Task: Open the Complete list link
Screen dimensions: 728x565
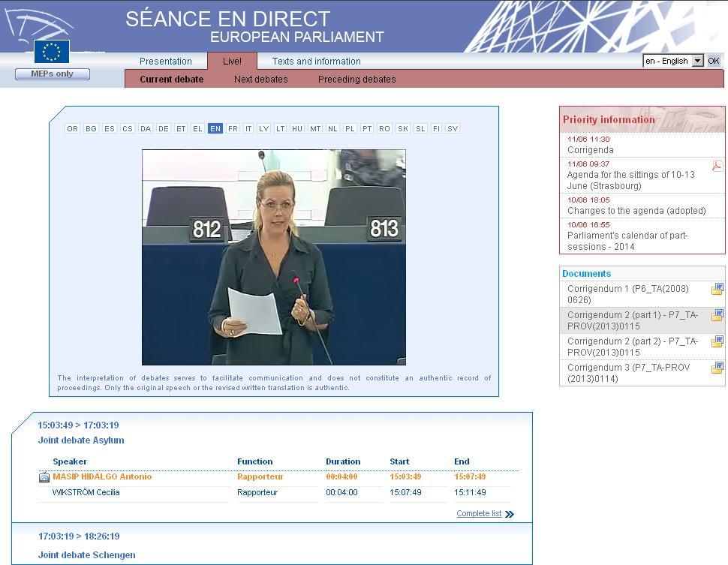Action: coord(478,514)
